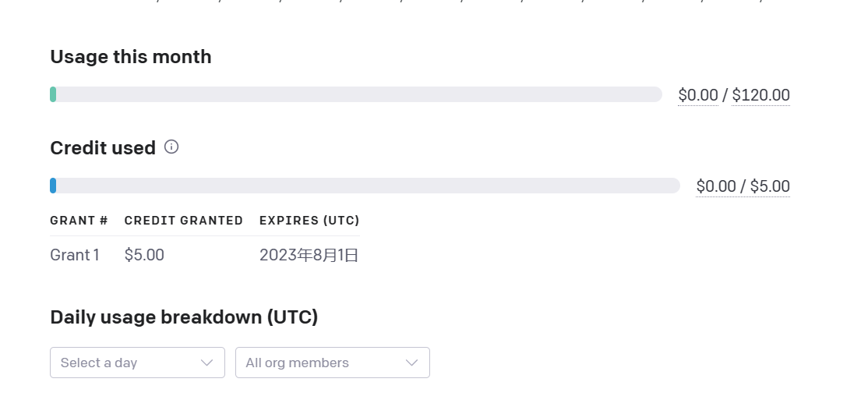This screenshot has width=868, height=414.
Task: Open the All org members dropdown
Action: click(332, 363)
